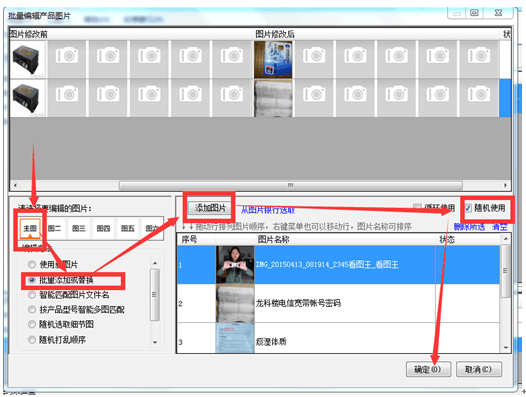Click the image list vertical scrollbar thumb
This screenshot has height=397, width=526.
click(506, 270)
